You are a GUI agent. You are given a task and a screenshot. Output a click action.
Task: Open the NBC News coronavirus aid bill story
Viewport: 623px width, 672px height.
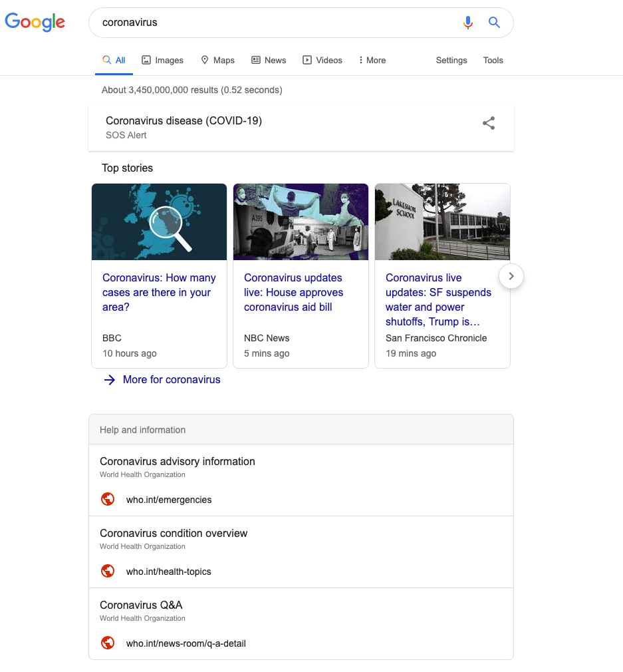pyautogui.click(x=293, y=292)
